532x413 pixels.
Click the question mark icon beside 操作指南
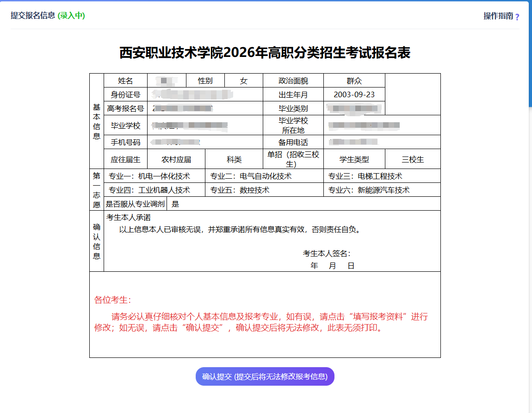point(517,17)
